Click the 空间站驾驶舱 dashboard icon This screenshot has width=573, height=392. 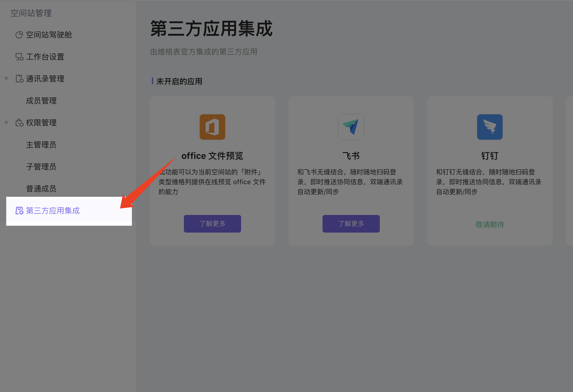pyautogui.click(x=19, y=35)
